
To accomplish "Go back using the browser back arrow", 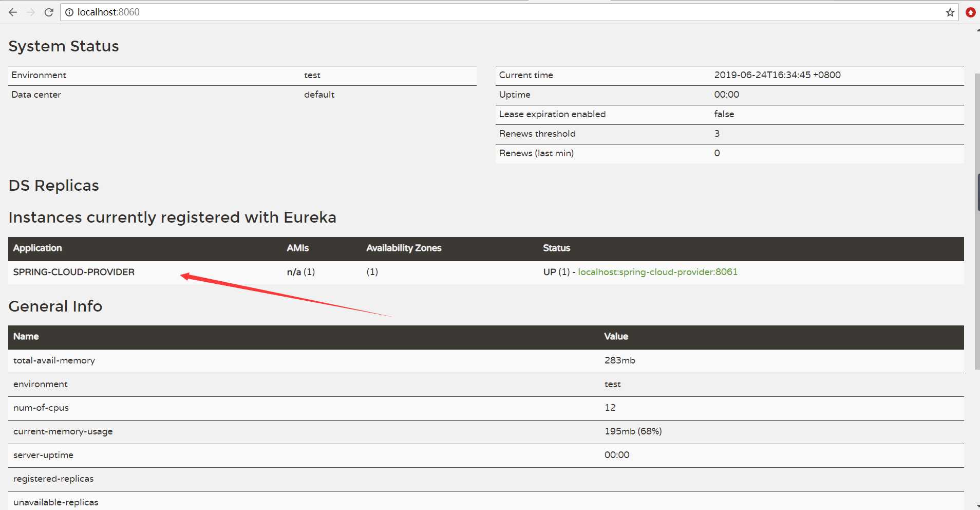I will pyautogui.click(x=13, y=12).
